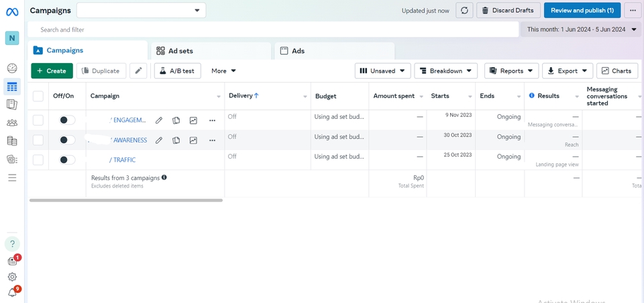View charts for the ENGAGEMENT campaign

(x=193, y=120)
